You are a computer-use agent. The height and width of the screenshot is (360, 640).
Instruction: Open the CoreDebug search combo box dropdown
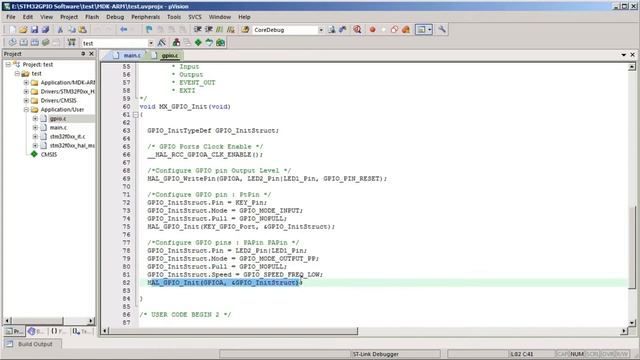point(321,30)
